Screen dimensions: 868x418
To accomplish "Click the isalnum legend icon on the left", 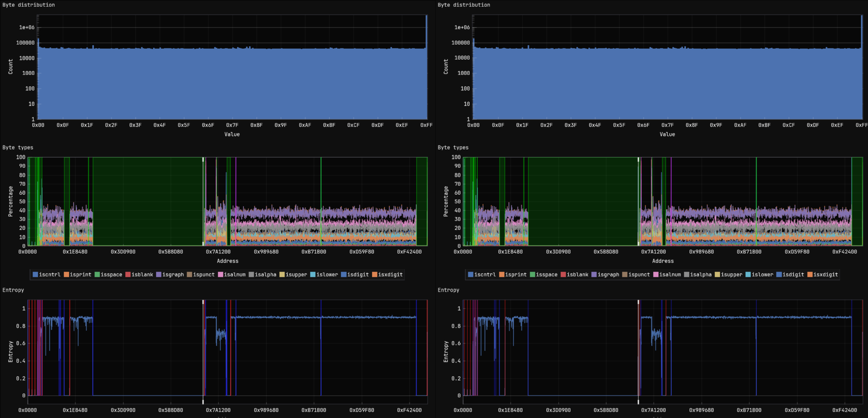I will click(221, 275).
